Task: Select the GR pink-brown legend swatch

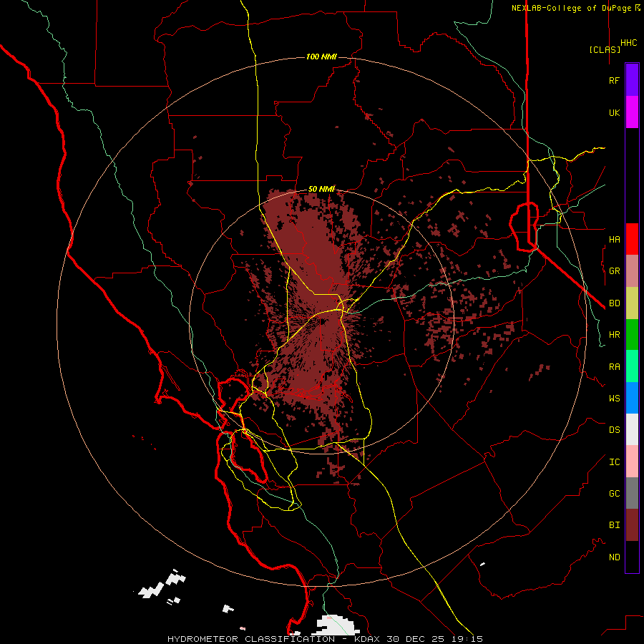Action: pos(632,271)
